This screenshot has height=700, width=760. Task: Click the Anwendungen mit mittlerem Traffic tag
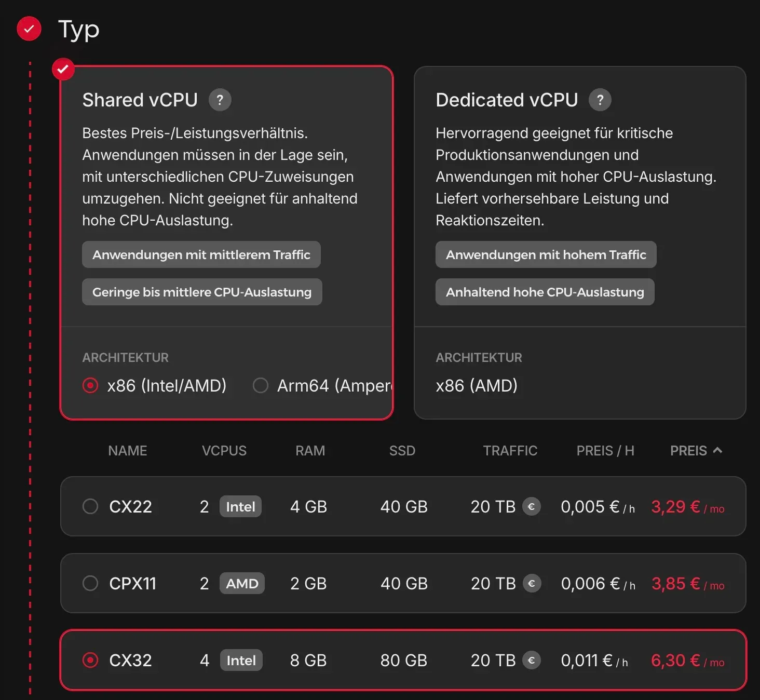click(x=201, y=254)
